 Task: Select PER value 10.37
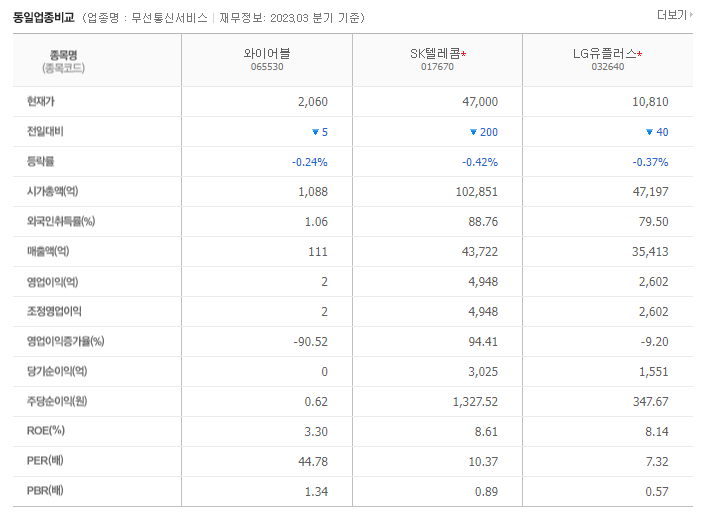pos(483,462)
